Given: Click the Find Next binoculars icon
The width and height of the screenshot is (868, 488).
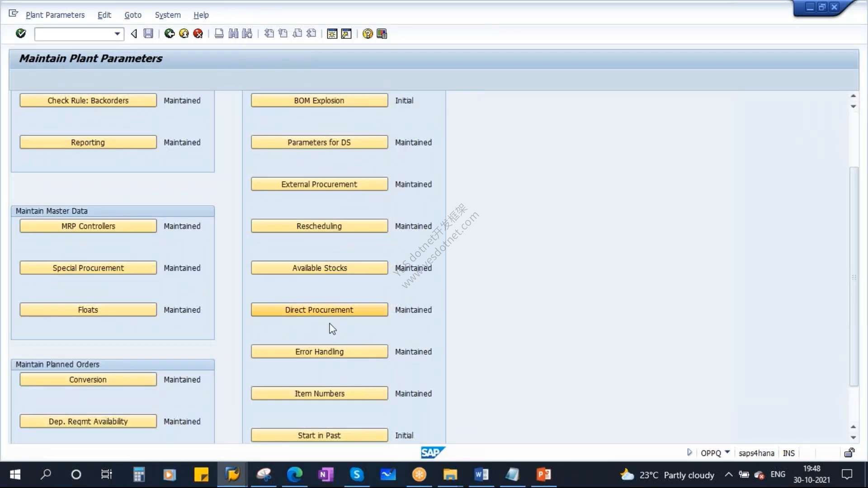Looking at the screenshot, I should pos(247,33).
